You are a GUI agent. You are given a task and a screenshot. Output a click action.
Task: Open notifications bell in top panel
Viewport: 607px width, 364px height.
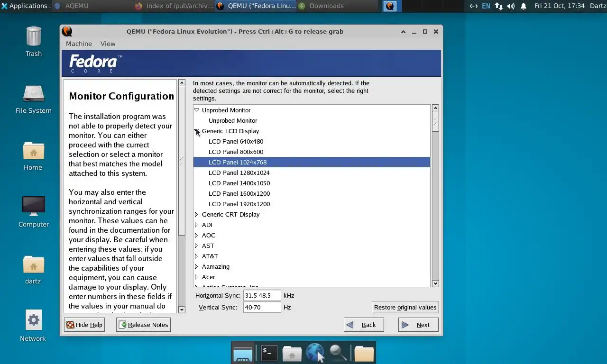[x=524, y=6]
